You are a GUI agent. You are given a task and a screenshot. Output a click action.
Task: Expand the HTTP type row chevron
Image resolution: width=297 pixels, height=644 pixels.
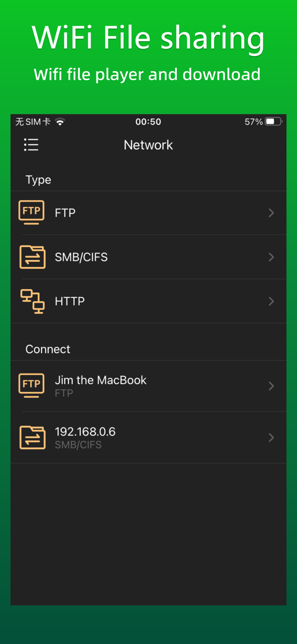pos(271,301)
